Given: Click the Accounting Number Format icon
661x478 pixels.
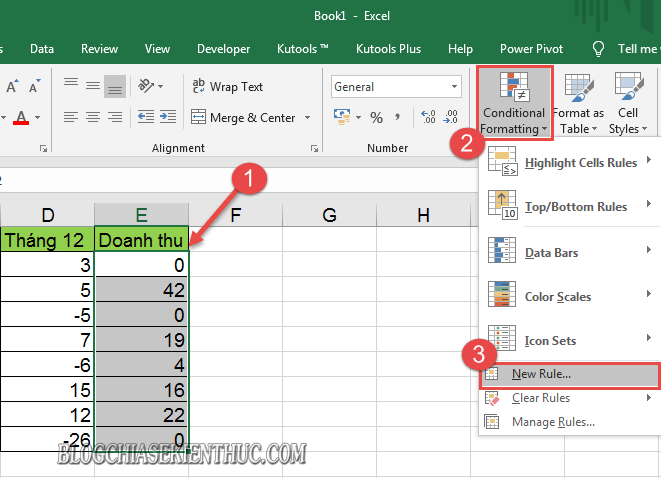Looking at the screenshot, I should (x=342, y=117).
